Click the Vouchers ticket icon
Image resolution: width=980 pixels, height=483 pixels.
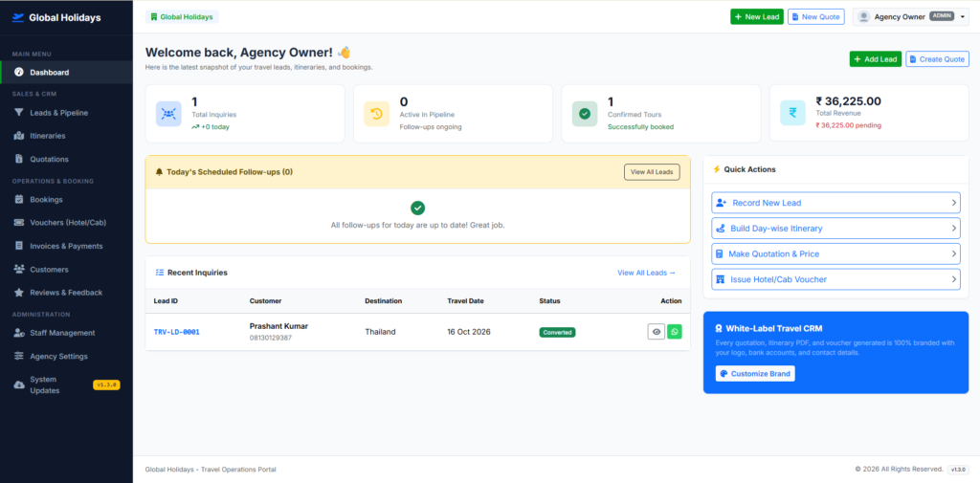pos(19,223)
